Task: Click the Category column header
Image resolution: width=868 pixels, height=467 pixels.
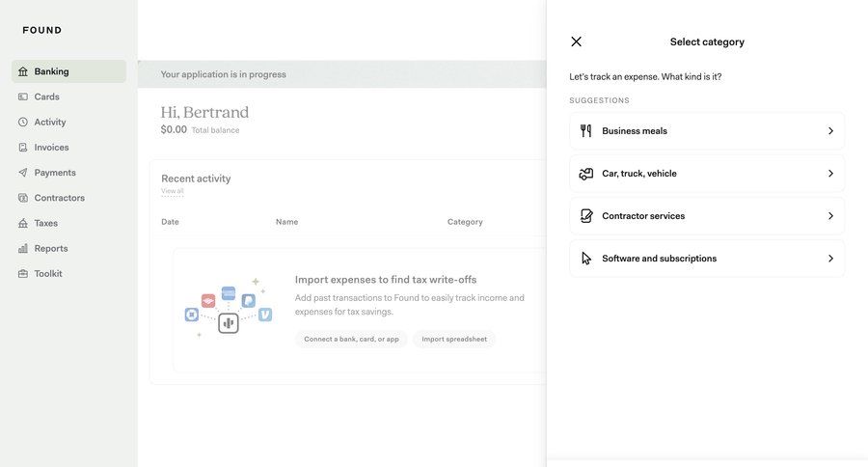Action: [x=465, y=222]
